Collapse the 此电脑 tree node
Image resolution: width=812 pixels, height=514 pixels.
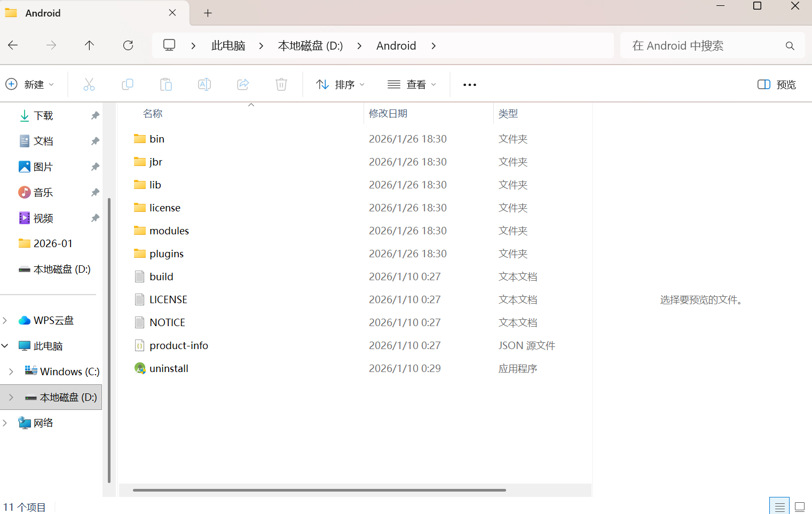coord(5,346)
